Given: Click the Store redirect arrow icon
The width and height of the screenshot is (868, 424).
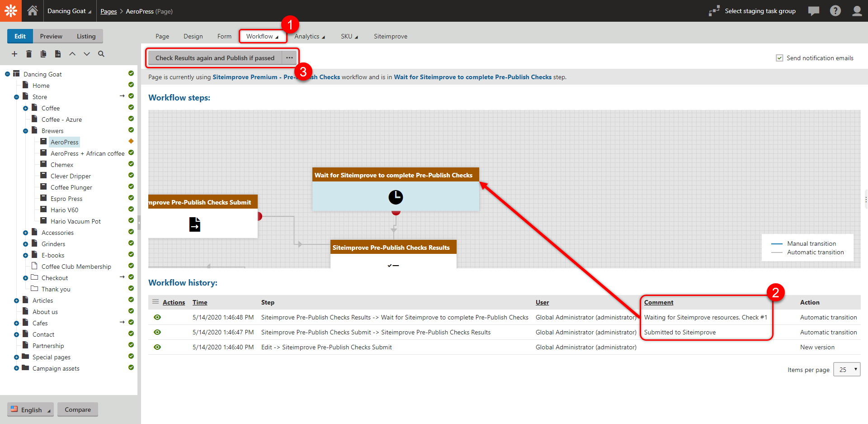Looking at the screenshot, I should (x=122, y=96).
